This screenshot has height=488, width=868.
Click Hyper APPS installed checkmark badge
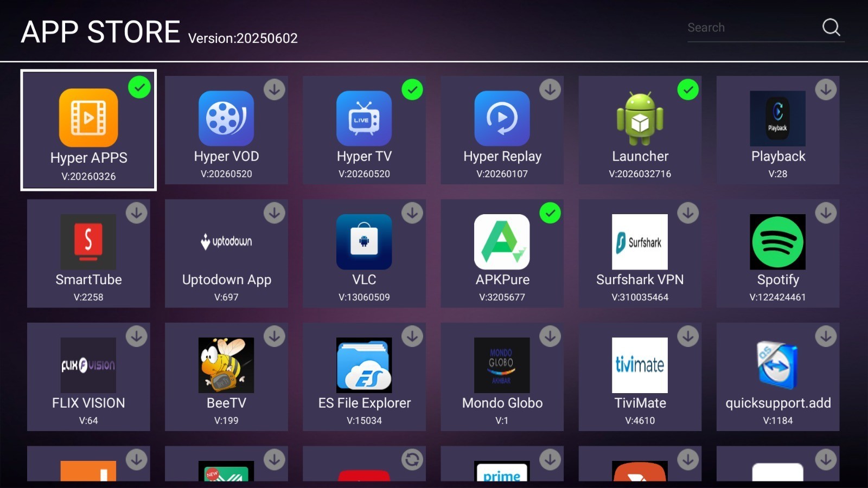click(x=139, y=87)
